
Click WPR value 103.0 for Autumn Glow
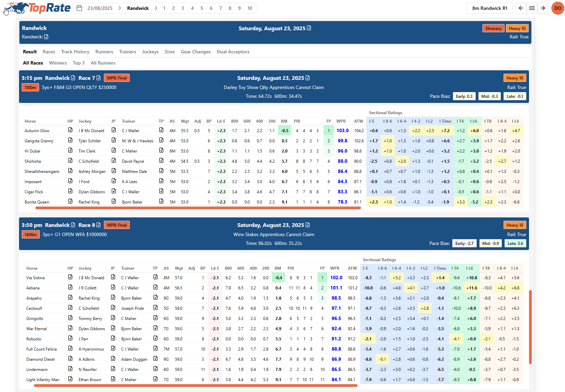(x=343, y=130)
